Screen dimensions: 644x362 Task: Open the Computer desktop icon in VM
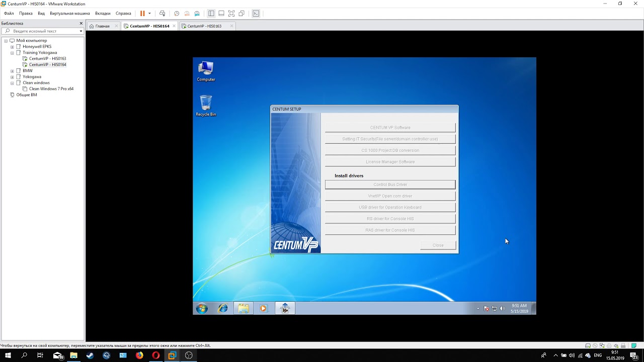click(206, 71)
